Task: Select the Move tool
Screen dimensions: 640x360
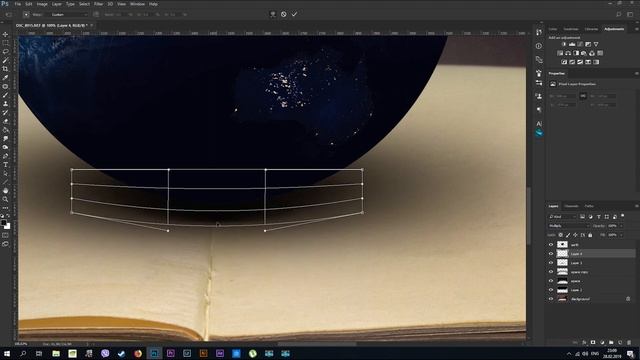Action: [5, 34]
